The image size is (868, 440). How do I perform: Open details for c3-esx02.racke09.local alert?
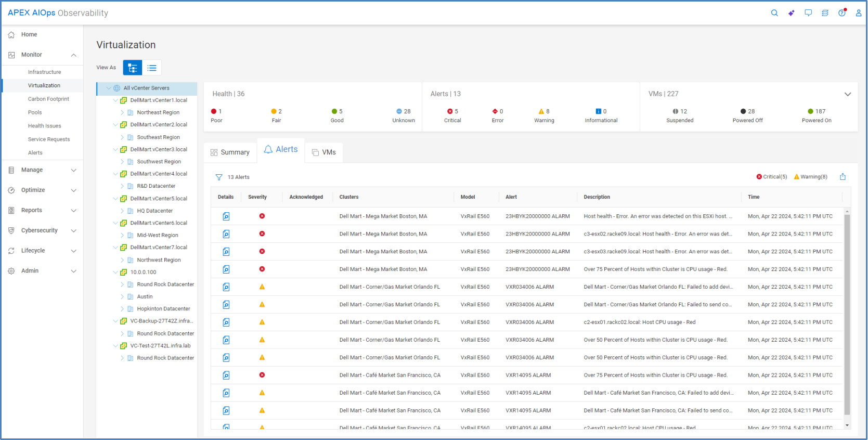coord(226,234)
